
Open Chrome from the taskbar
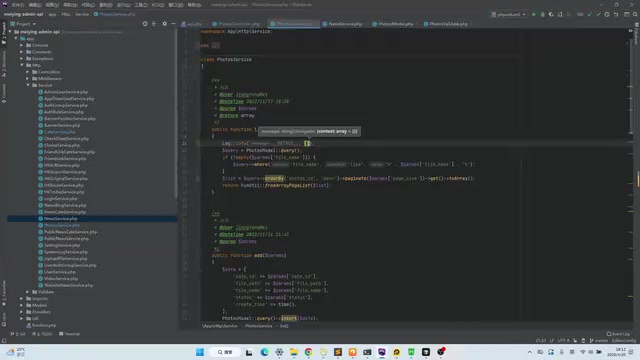[x=308, y=352]
